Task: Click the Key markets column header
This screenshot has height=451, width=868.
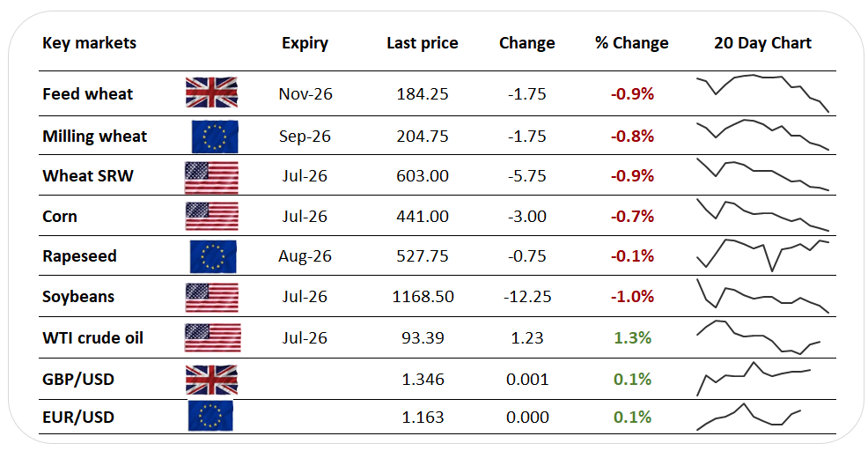Action: 89,43
